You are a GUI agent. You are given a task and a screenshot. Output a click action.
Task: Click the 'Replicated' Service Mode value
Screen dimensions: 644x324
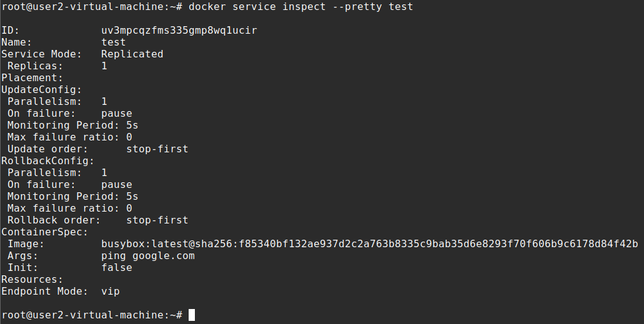[x=132, y=54]
